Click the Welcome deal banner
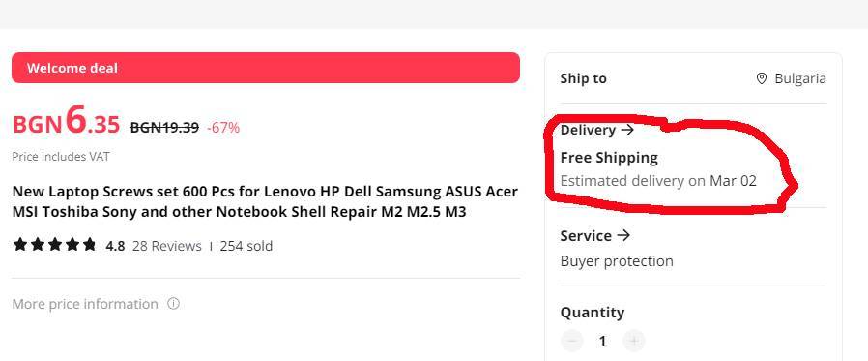This screenshot has width=868, height=361. (x=266, y=68)
